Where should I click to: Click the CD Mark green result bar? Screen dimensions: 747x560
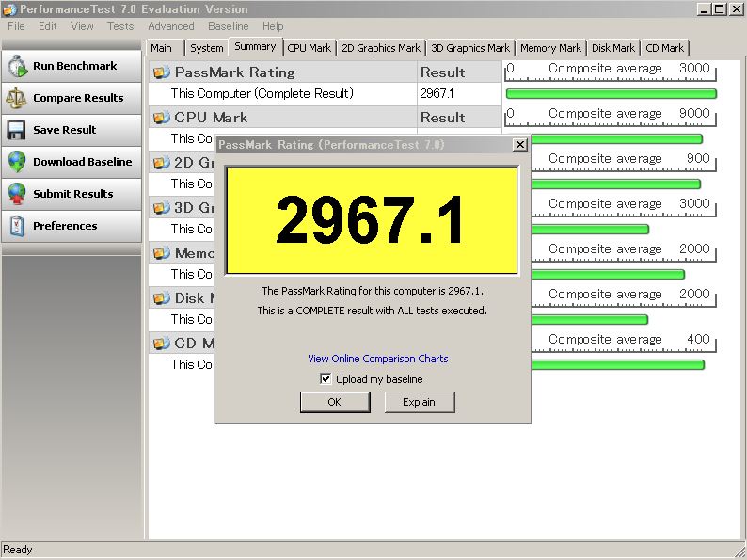[618, 365]
